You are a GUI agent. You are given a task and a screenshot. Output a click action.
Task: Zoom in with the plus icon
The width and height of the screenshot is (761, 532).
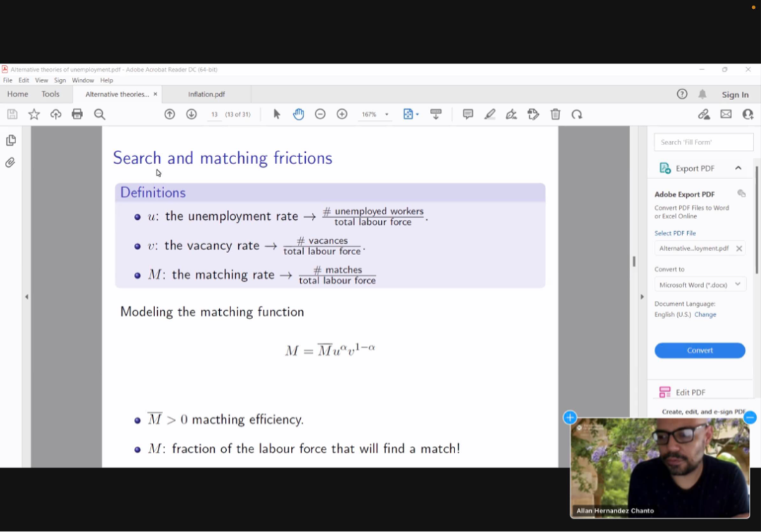pos(342,114)
